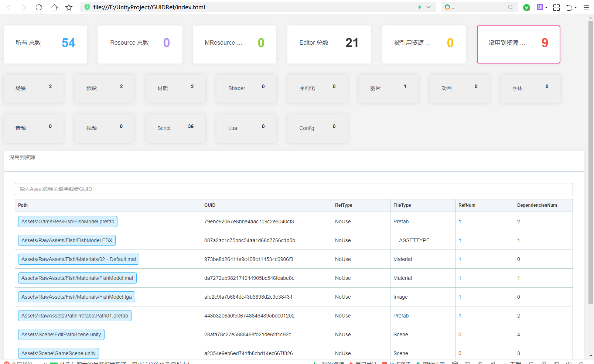Select the Resource 总数 card

(x=140, y=44)
